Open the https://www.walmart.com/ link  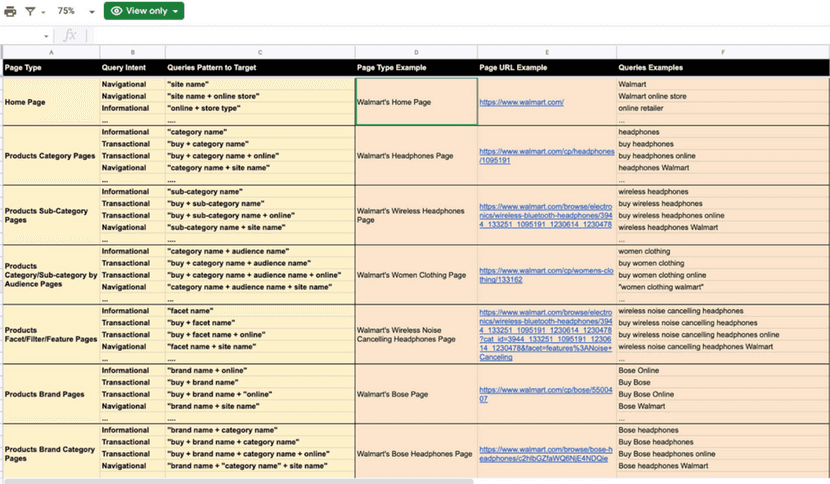tap(521, 102)
